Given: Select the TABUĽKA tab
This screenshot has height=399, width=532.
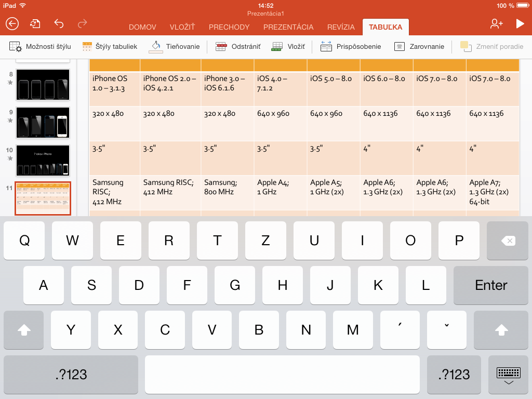Looking at the screenshot, I should click(385, 27).
